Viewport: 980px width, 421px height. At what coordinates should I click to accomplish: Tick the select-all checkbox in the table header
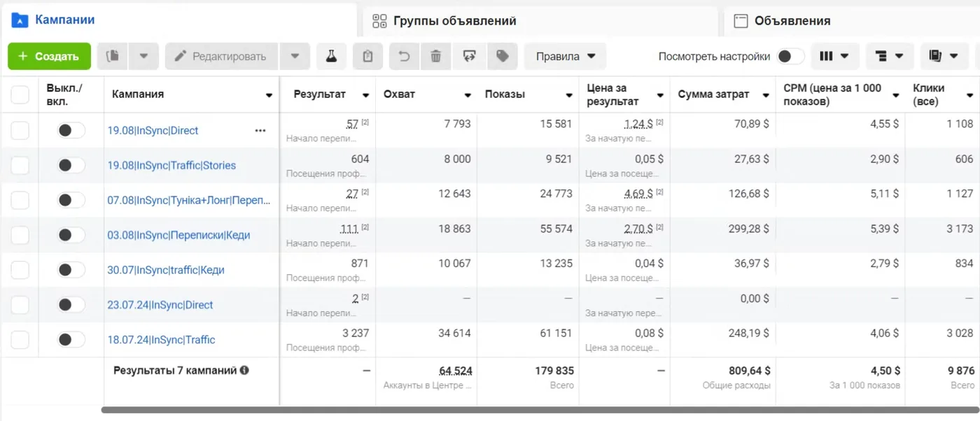(20, 95)
